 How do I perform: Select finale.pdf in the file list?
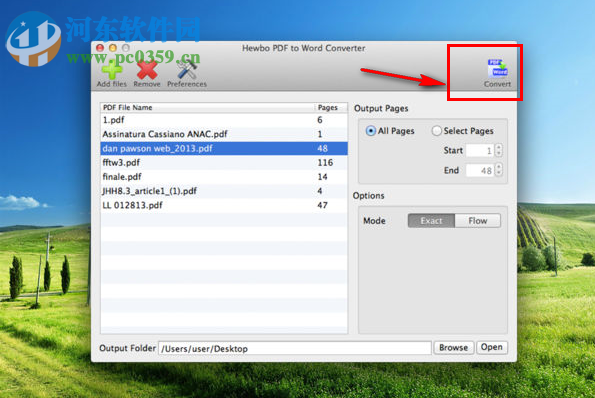pyautogui.click(x=224, y=177)
